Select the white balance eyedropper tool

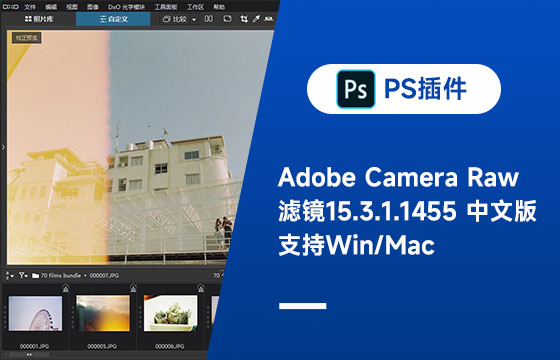(x=256, y=19)
